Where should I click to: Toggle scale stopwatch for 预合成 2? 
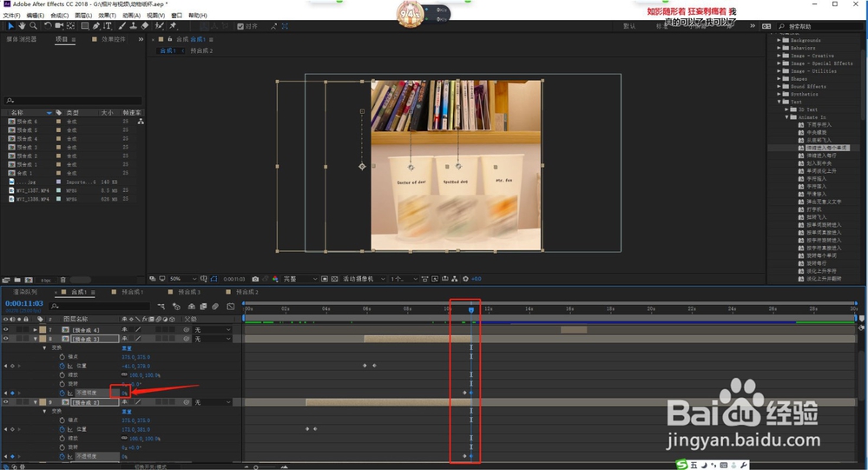click(x=62, y=439)
